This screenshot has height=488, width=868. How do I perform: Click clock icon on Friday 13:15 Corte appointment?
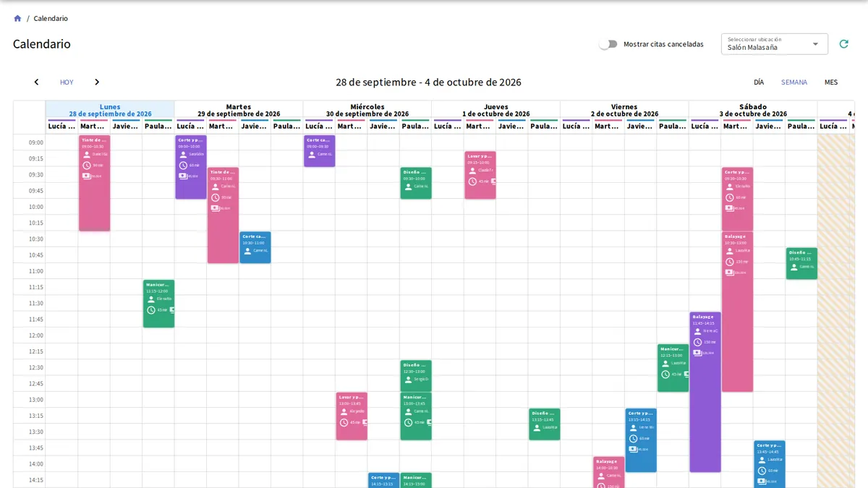[x=633, y=438]
